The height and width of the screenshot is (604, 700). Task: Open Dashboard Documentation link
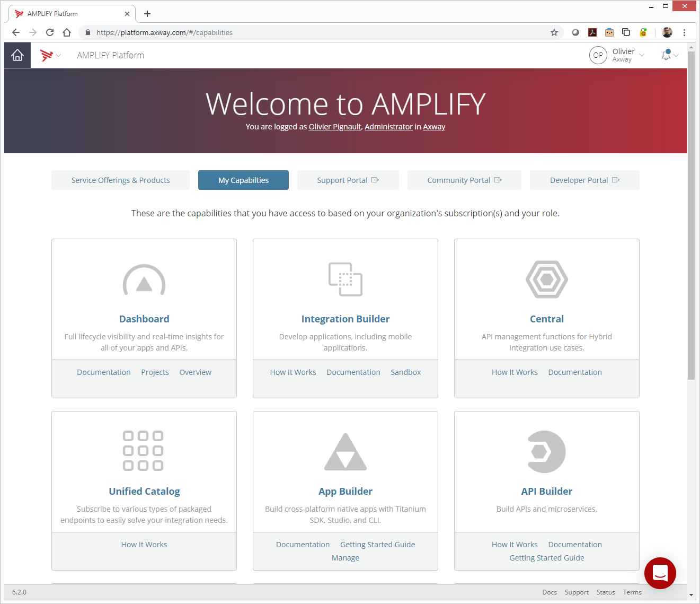tap(104, 372)
